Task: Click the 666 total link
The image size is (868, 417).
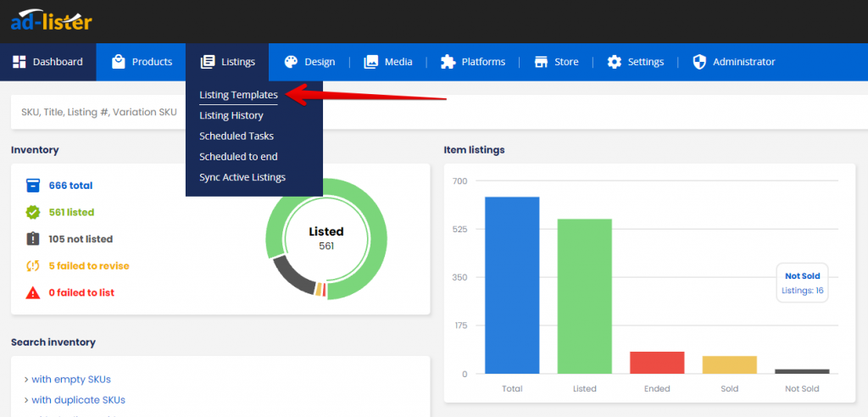Action: click(71, 186)
